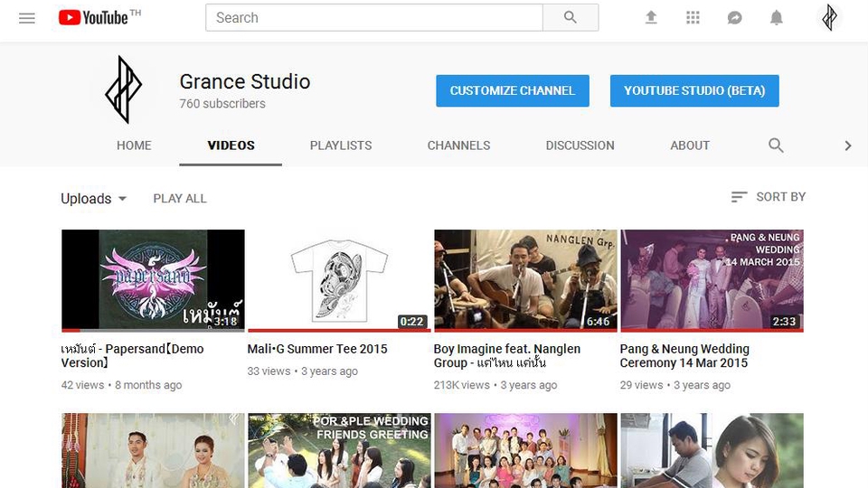Open the Playlists tab
This screenshot has height=488, width=868.
coord(341,145)
